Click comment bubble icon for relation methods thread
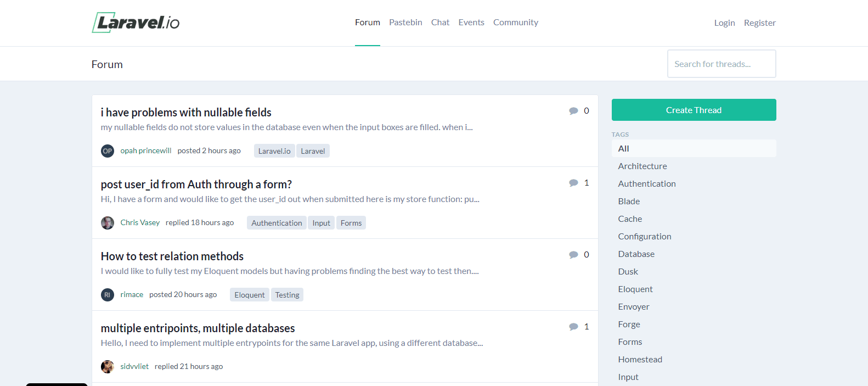Screen dimensions: 868x386 click(573, 255)
